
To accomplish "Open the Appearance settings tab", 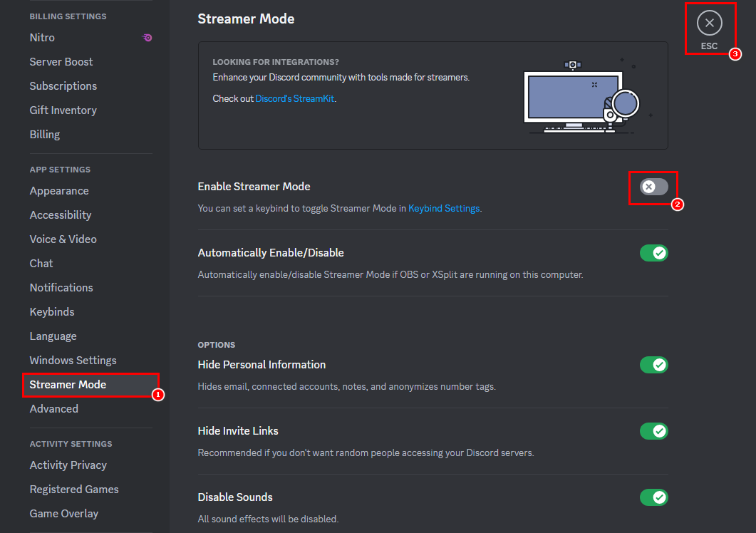I will click(59, 191).
